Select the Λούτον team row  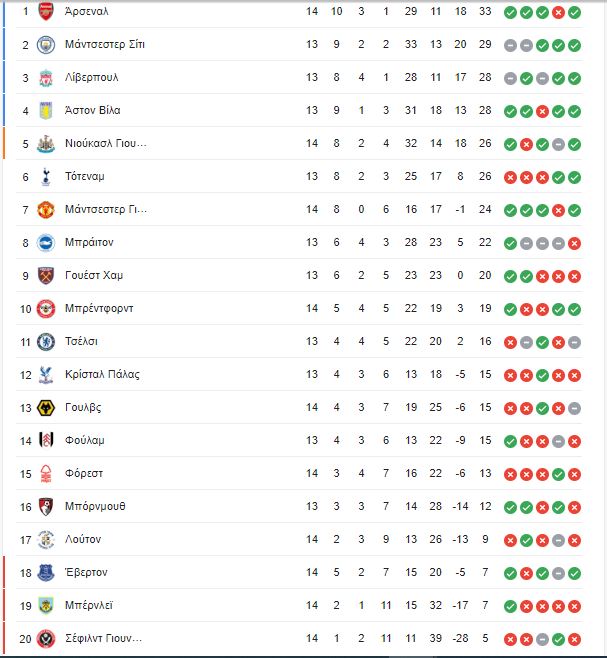(299, 540)
